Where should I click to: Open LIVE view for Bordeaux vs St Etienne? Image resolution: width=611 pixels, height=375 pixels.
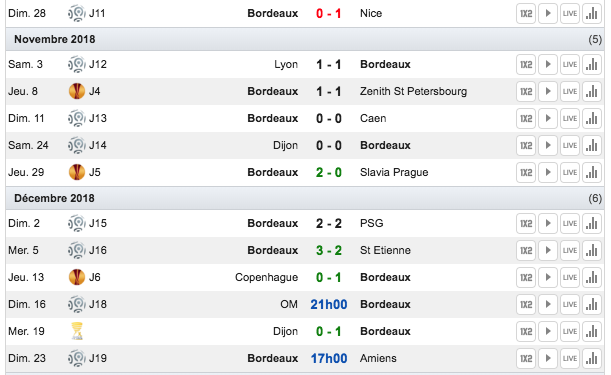click(x=570, y=250)
